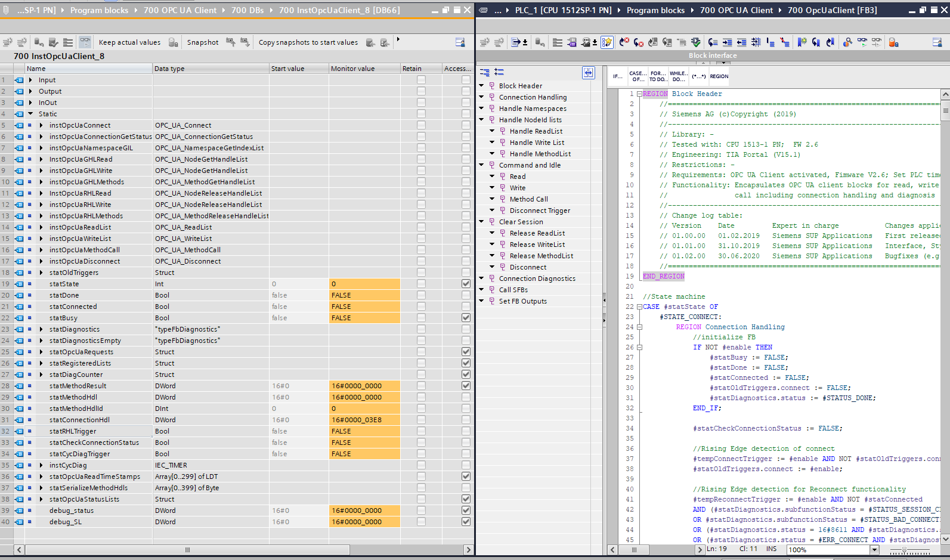Click the set bookmark flag icon

802,42
